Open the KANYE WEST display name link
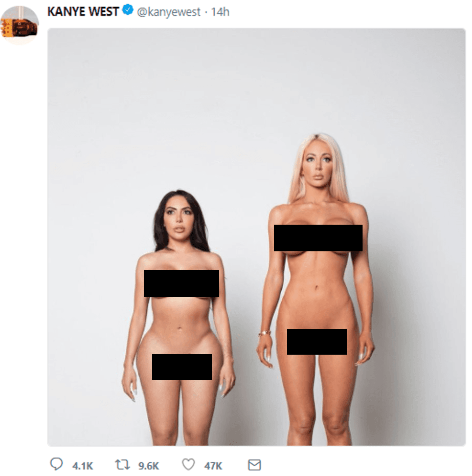Viewport: 472px width, 476px height. coord(83,12)
